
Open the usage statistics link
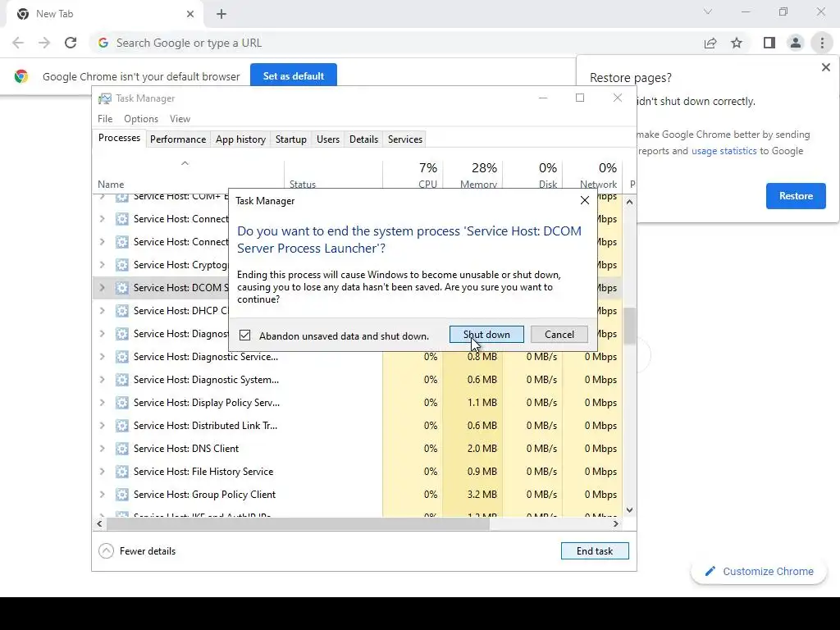[724, 151]
